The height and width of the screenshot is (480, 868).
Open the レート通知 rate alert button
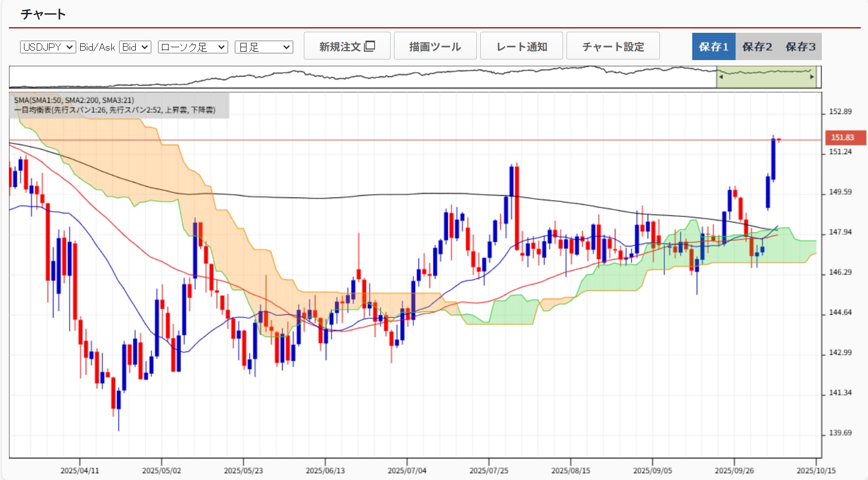pos(521,46)
